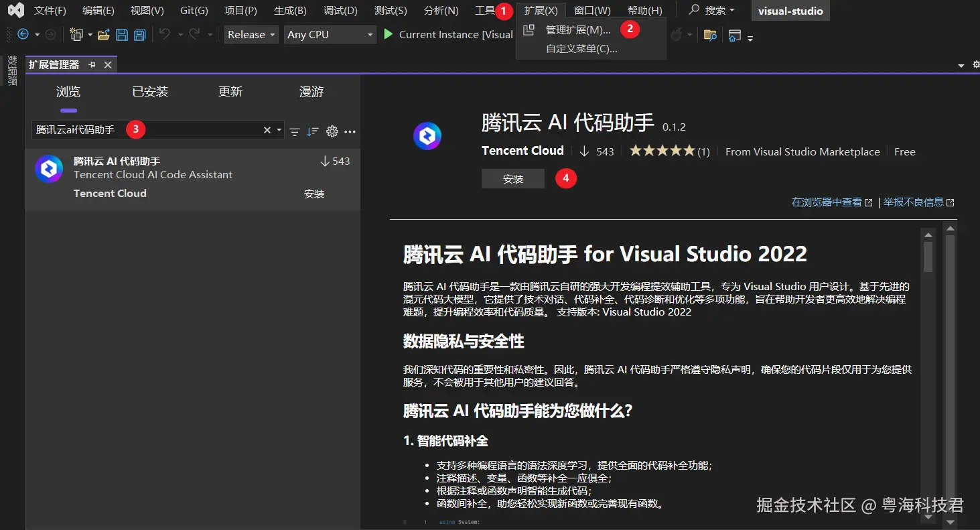
Task: Click the navigate forward arrow icon
Action: [x=50, y=34]
